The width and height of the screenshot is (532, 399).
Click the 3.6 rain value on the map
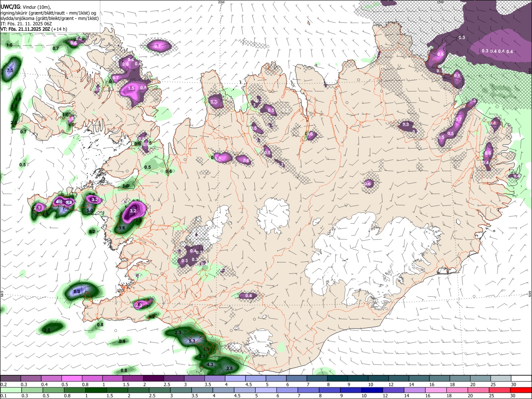pos(122,228)
